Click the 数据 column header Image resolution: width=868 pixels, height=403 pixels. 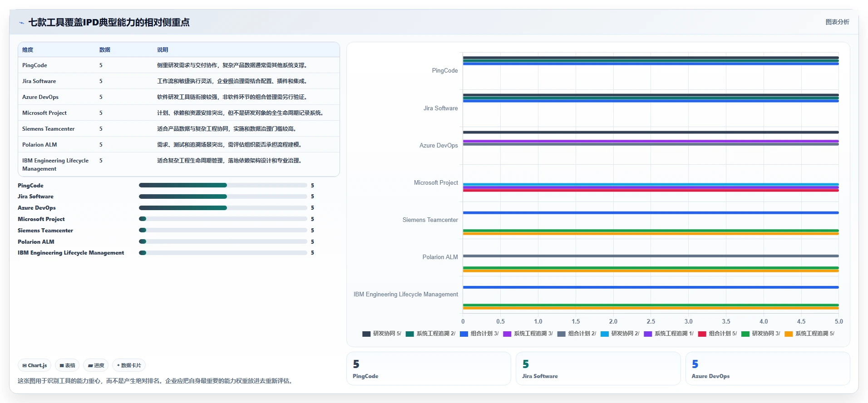tap(105, 50)
